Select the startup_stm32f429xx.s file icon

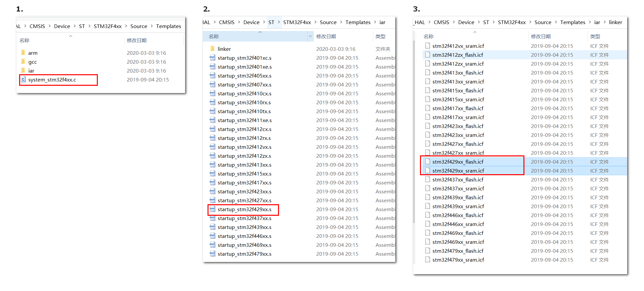(212, 209)
